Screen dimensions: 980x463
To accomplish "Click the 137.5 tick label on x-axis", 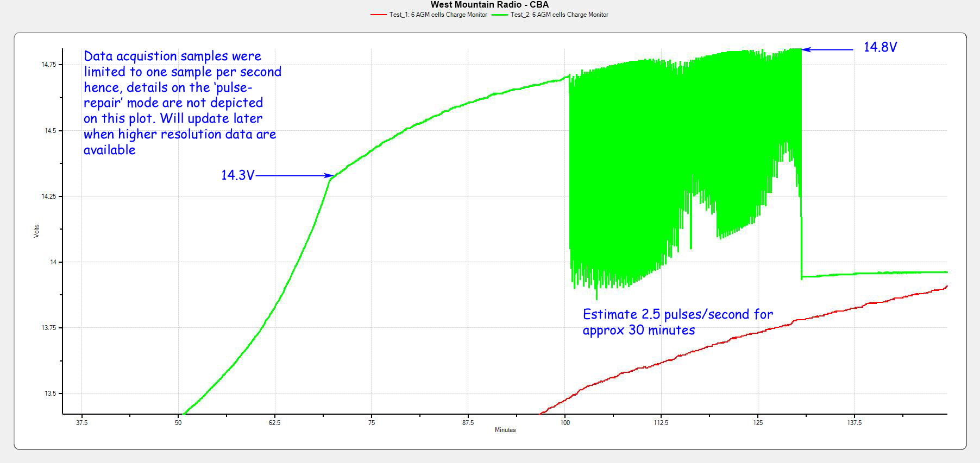I will tap(854, 423).
